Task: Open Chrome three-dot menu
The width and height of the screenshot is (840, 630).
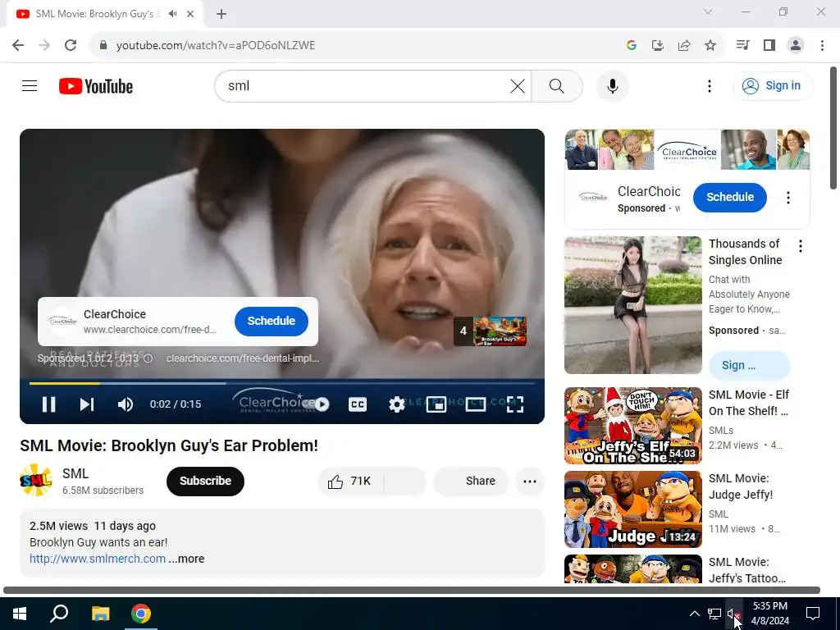Action: coord(822,45)
